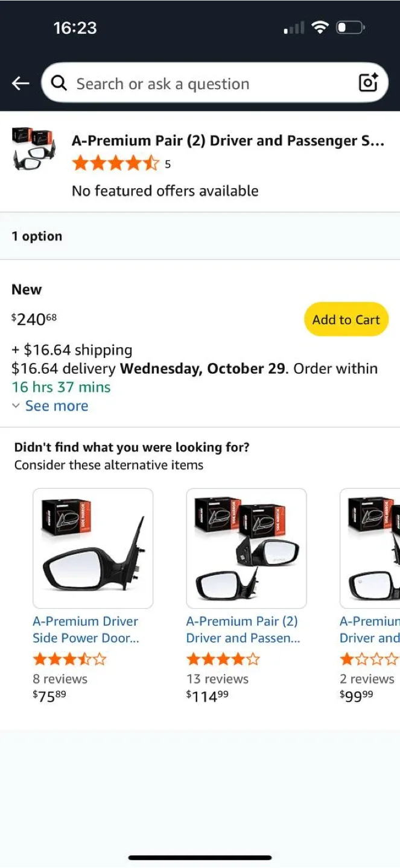400x868 pixels.
Task: Tap the back arrow to return
Action: tap(20, 83)
